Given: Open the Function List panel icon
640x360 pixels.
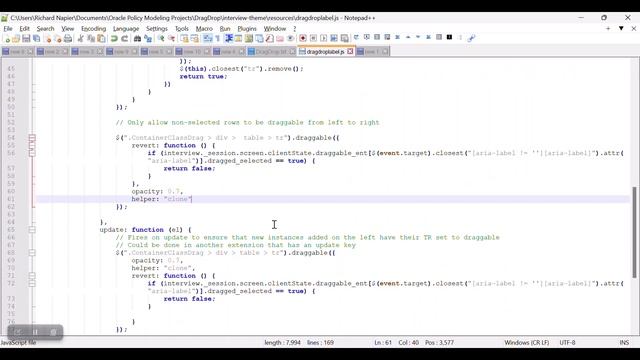Looking at the screenshot, I should point(269,38).
